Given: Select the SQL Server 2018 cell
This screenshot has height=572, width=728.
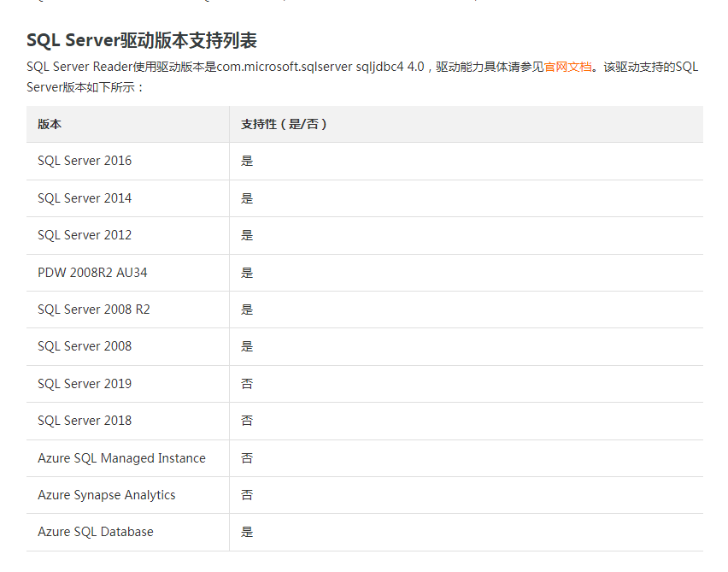Looking at the screenshot, I should pyautogui.click(x=85, y=421).
